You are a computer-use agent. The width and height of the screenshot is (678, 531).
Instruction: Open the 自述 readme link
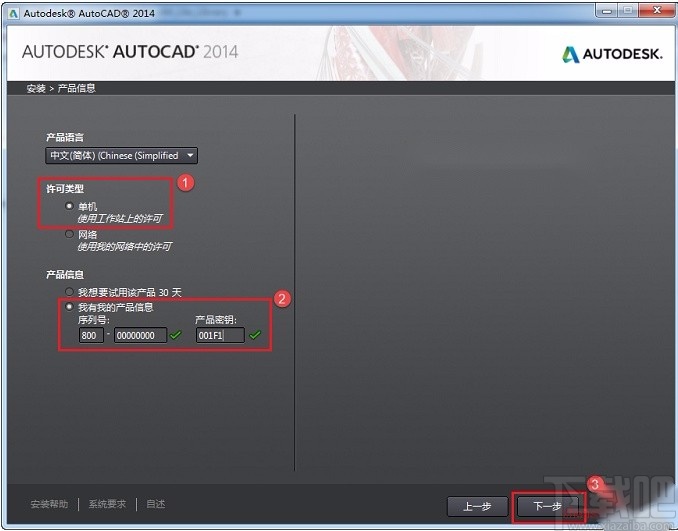[x=156, y=504]
